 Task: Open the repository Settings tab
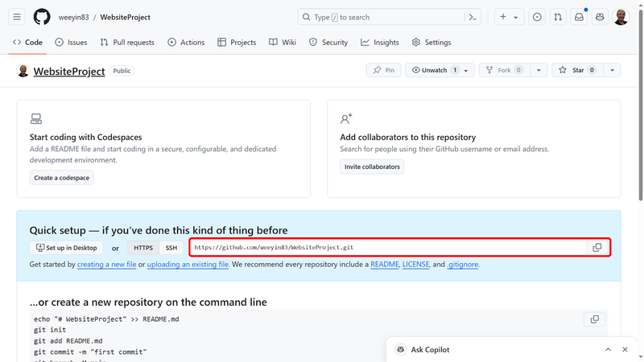pyautogui.click(x=431, y=43)
